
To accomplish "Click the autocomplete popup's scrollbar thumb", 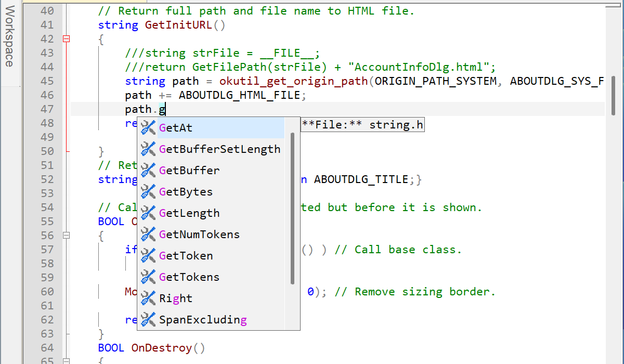I will (x=293, y=208).
